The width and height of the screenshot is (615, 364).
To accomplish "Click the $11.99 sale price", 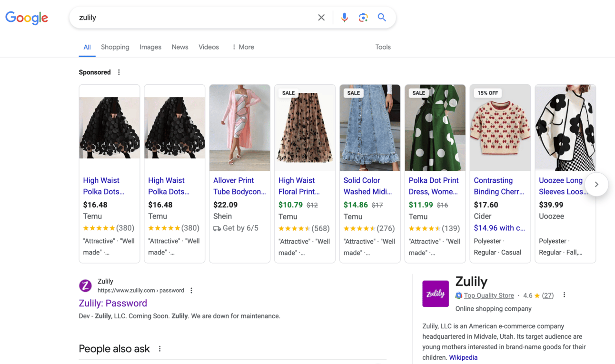I will coord(421,205).
